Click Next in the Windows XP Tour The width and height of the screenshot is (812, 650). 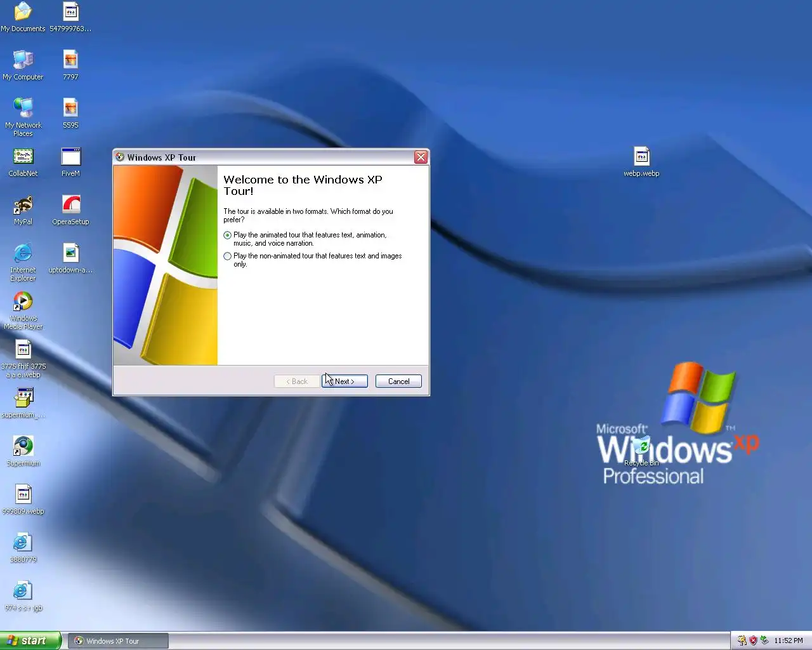point(344,381)
